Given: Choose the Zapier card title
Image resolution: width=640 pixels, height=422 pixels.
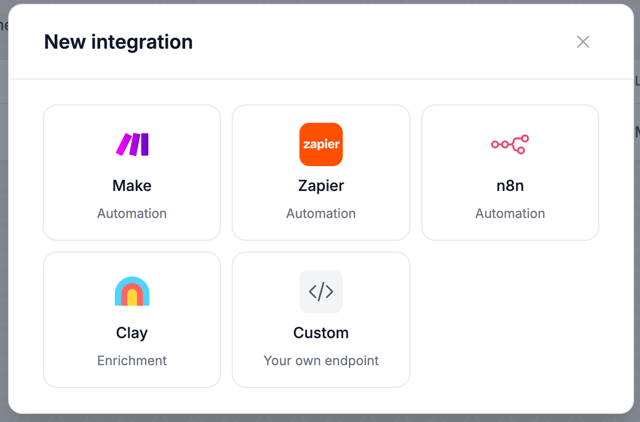Looking at the screenshot, I should coord(321,186).
